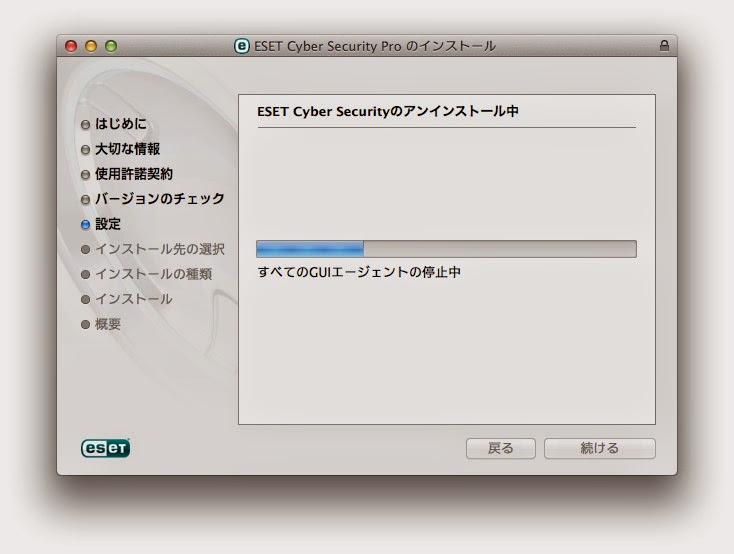Screen dimensions: 734x554
Task: Click the ESET logo bottom left
Action: [105, 448]
